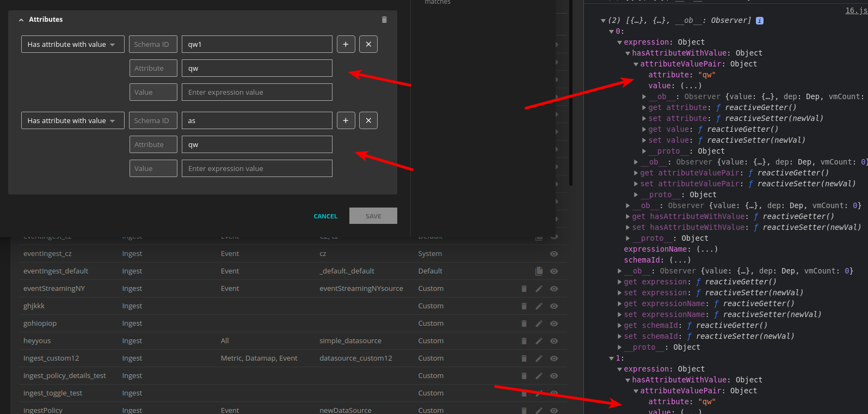This screenshot has width=868, height=414.
Task: Collapse first 'expression: Object' node
Action: [619, 42]
